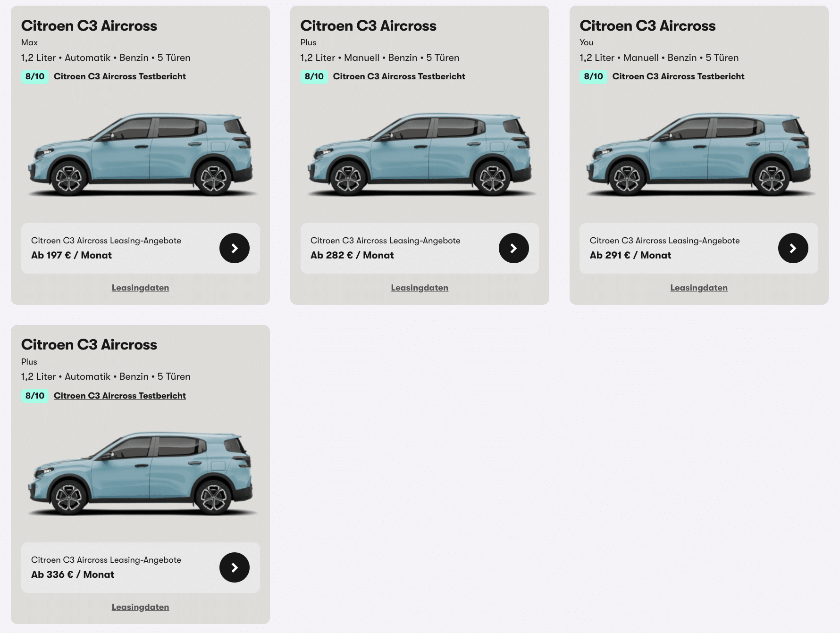View Leasingdaten for the 197 € offer
The width and height of the screenshot is (840, 633).
140,288
